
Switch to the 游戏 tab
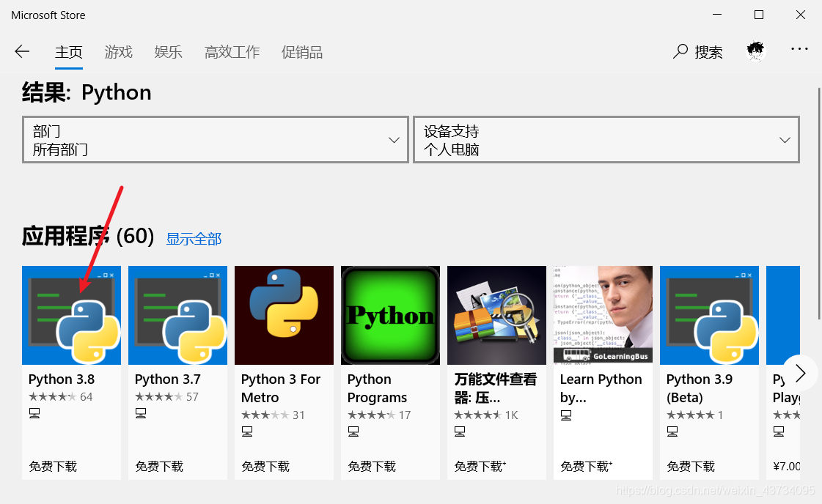coord(119,52)
